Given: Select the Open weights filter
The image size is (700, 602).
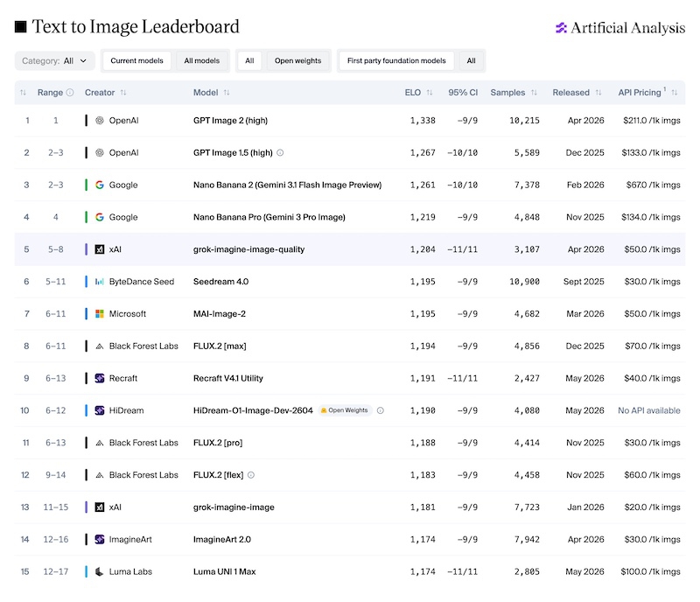Looking at the screenshot, I should tap(297, 60).
